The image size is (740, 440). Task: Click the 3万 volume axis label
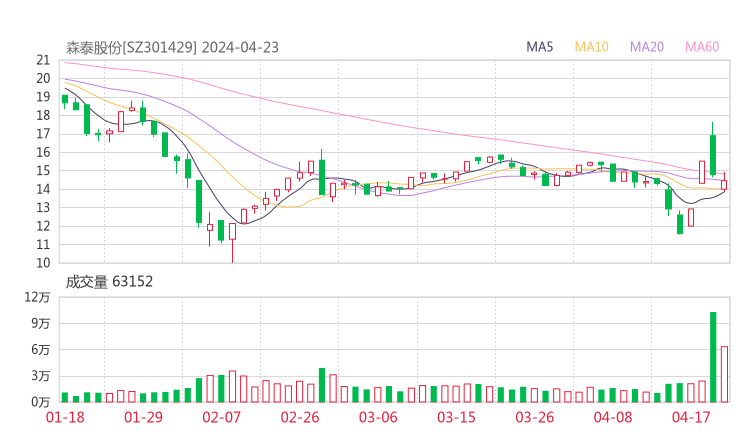coord(41,376)
